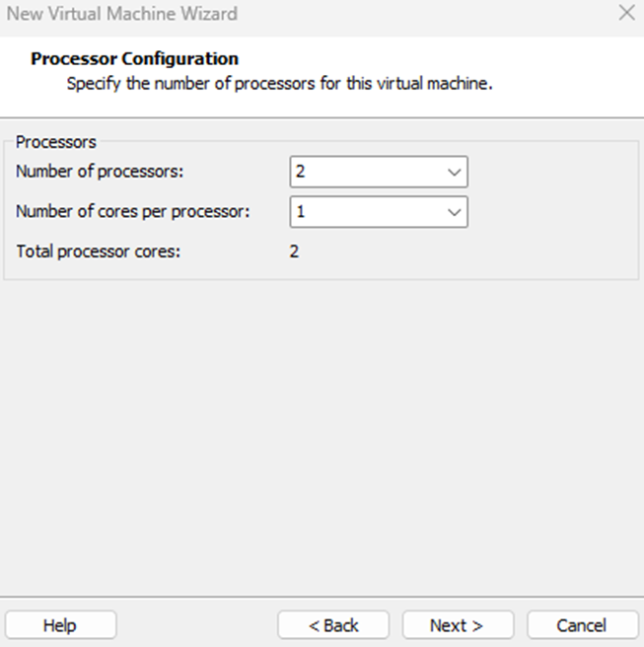This screenshot has width=644, height=647.
Task: Open the Number of cores per processor dropdown
Action: [379, 212]
